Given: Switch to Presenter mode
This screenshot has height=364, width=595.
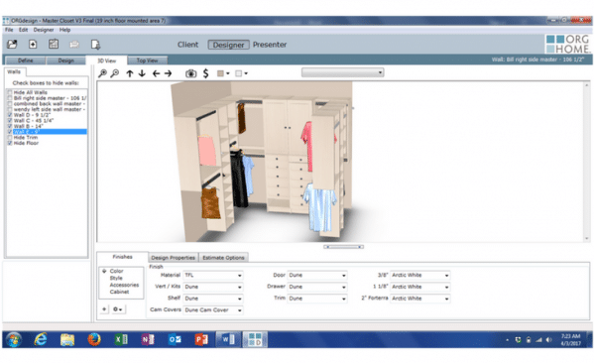Looking at the screenshot, I should pyautogui.click(x=270, y=45).
